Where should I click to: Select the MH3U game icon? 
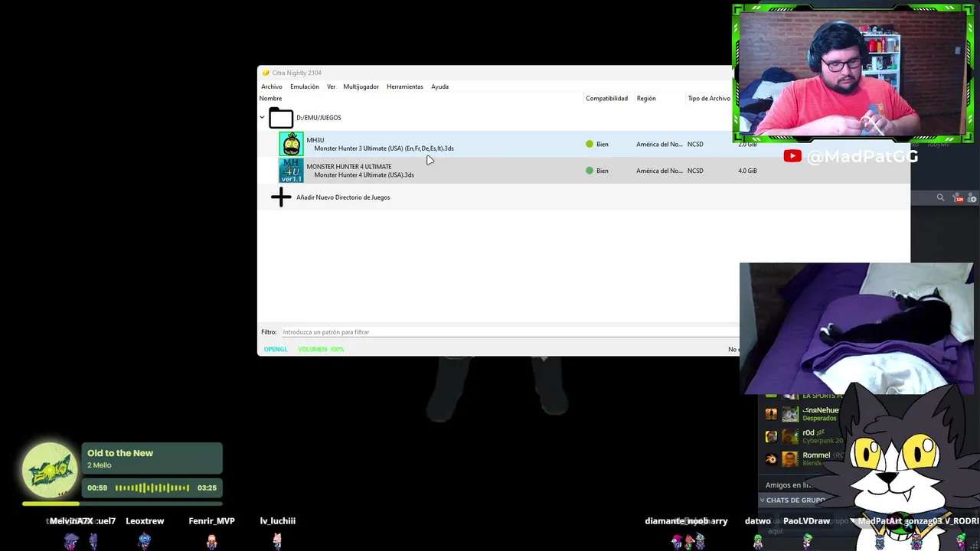click(x=291, y=144)
